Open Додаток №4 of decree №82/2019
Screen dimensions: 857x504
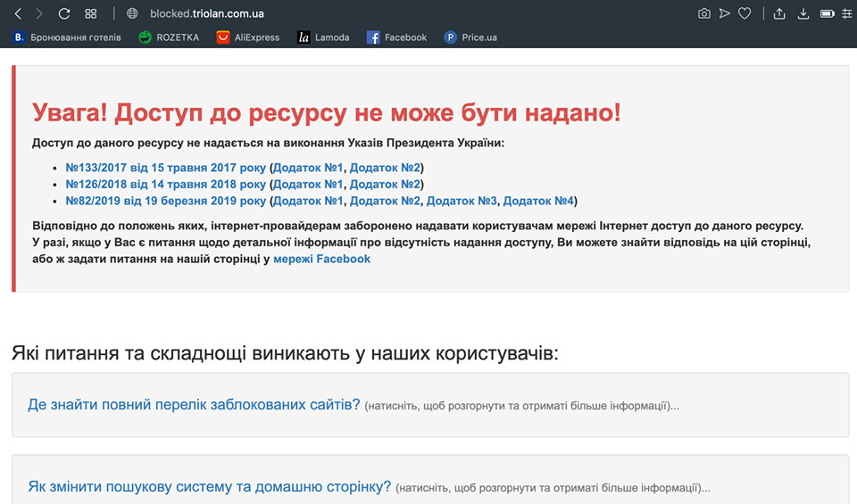(x=539, y=201)
